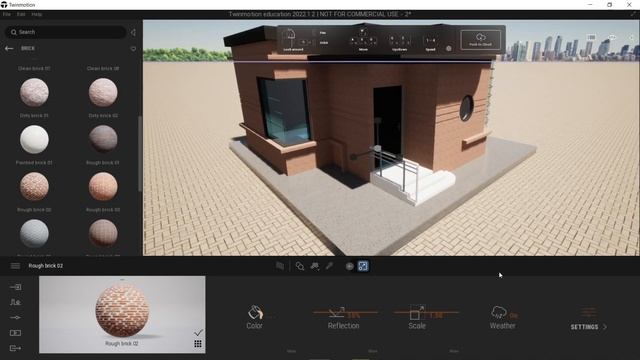Viewport: 640px width, 360px height.
Task: Select the brown brick sphere in bottom row
Action: [x=103, y=233]
